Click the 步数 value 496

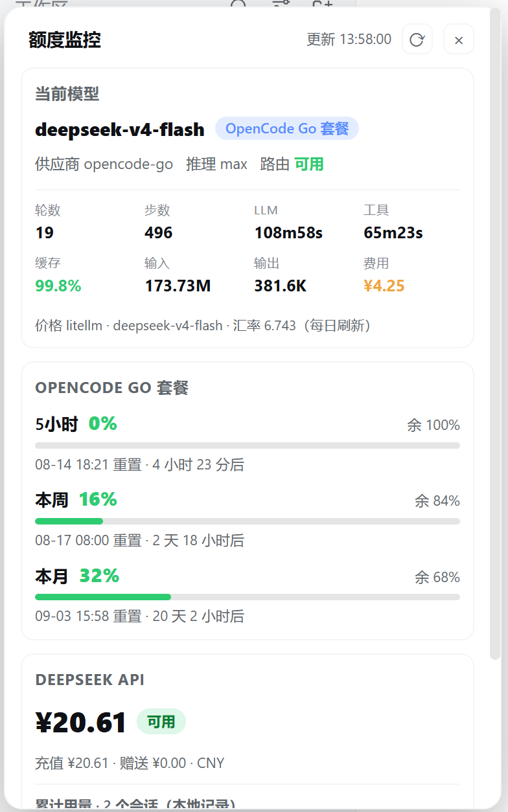point(159,232)
